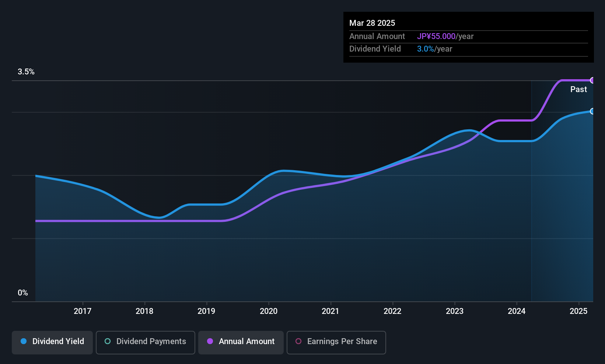Hide the Annual Amount series
Image resolution: width=605 pixels, height=364 pixels.
[x=241, y=342]
